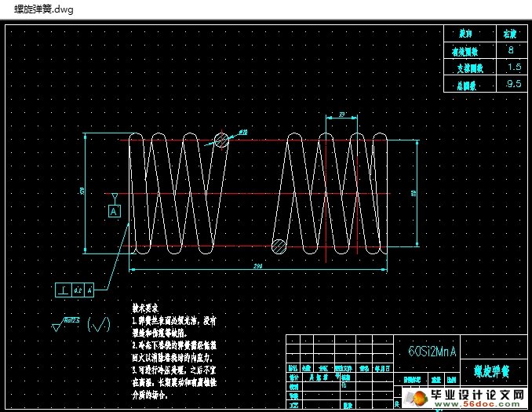Select the perpendicularity symbol in the tolerance frame
The image size is (532, 412).
pyautogui.click(x=64, y=290)
